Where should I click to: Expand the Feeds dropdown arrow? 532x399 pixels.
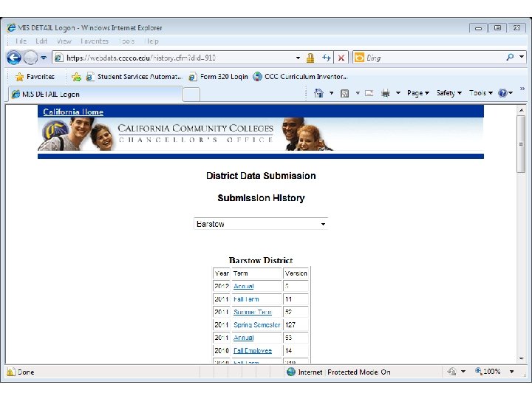tap(358, 93)
